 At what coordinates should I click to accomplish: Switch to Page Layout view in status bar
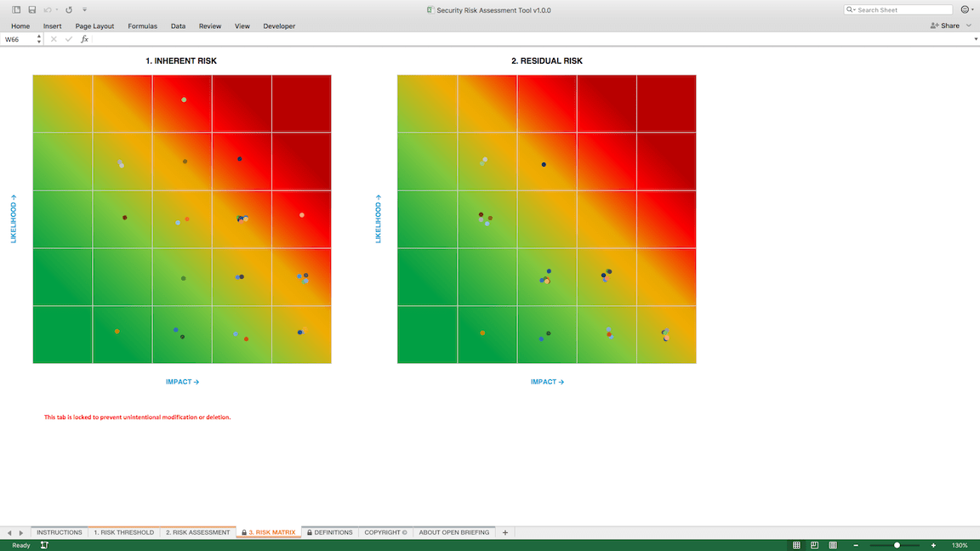pos(815,544)
